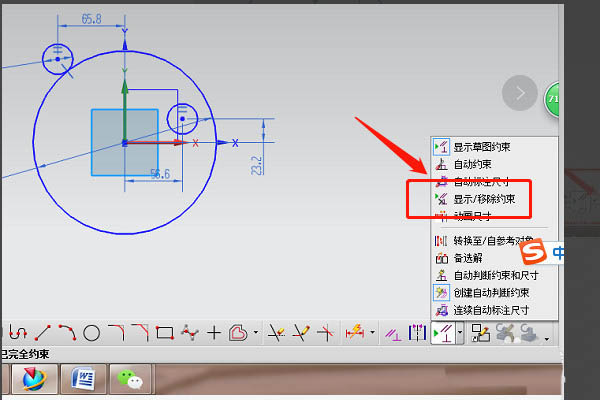Click the Profile polyline tool
600x400 pixels.
(18, 332)
